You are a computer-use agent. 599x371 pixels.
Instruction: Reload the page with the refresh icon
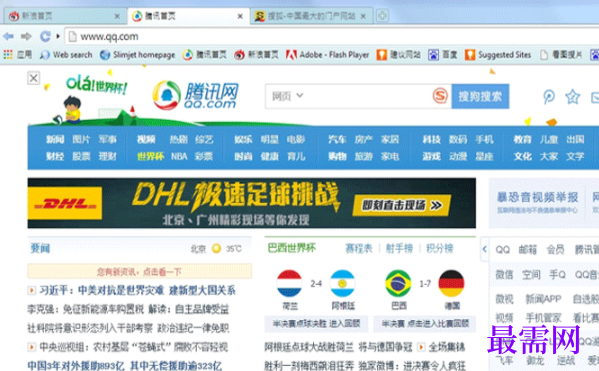(x=45, y=37)
